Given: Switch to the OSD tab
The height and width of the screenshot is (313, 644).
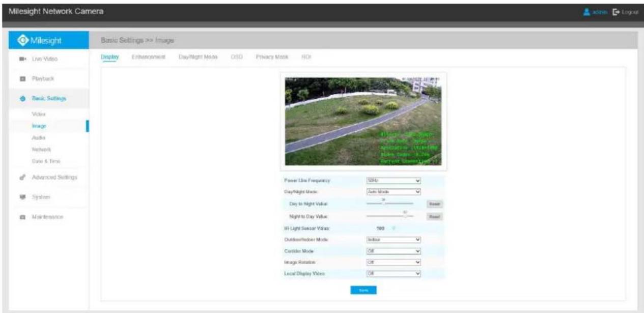Looking at the screenshot, I should click(236, 57).
